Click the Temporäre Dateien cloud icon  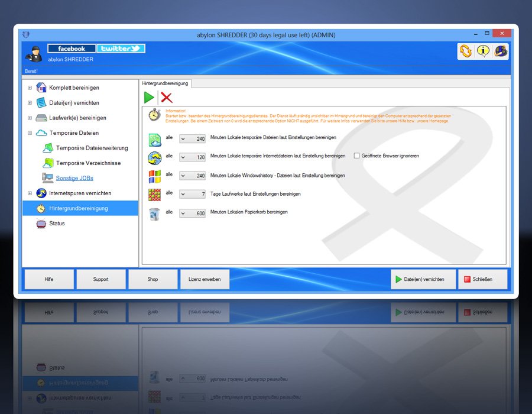[x=41, y=132]
